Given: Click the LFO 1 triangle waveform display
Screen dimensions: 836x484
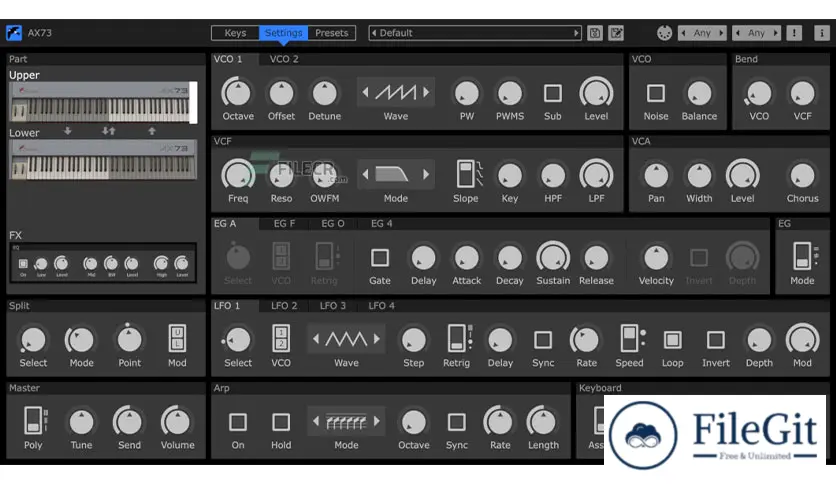Looking at the screenshot, I should click(347, 340).
